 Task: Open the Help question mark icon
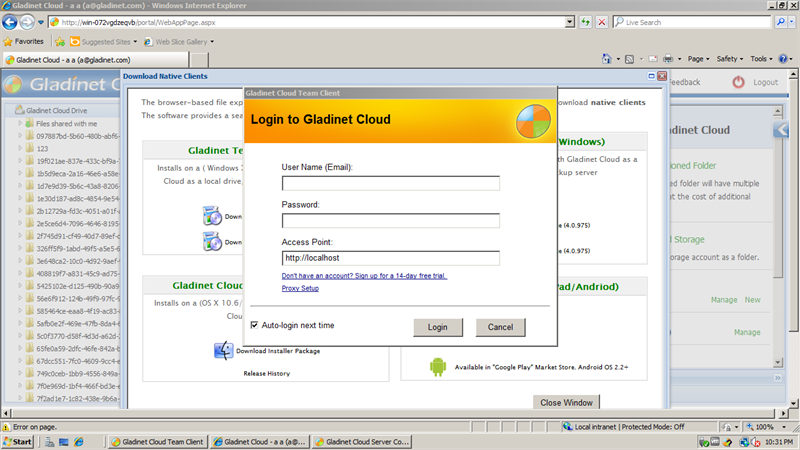783,59
